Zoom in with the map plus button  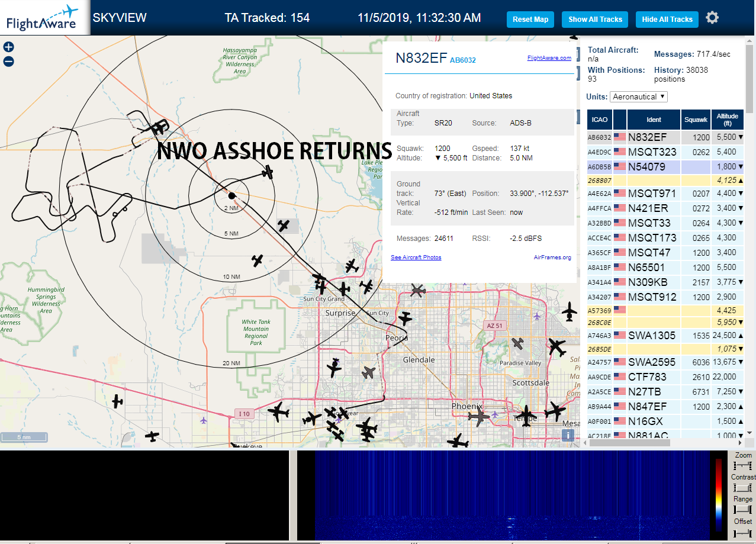pyautogui.click(x=8, y=47)
